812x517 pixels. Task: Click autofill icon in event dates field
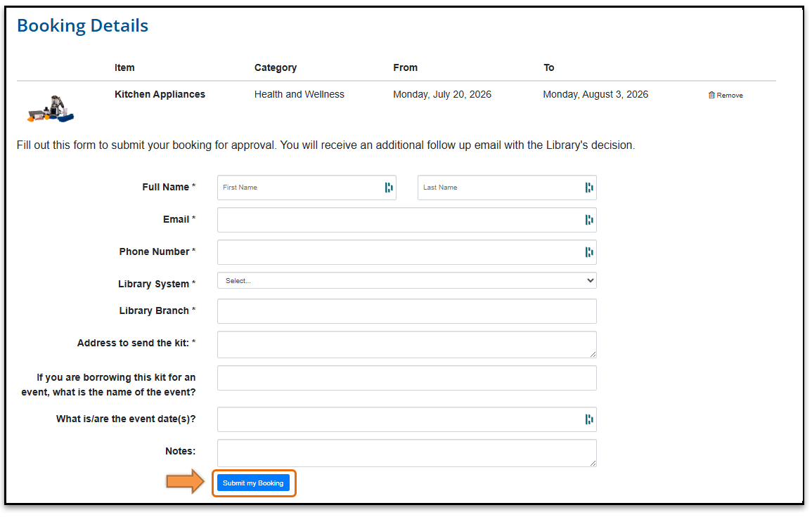point(589,419)
